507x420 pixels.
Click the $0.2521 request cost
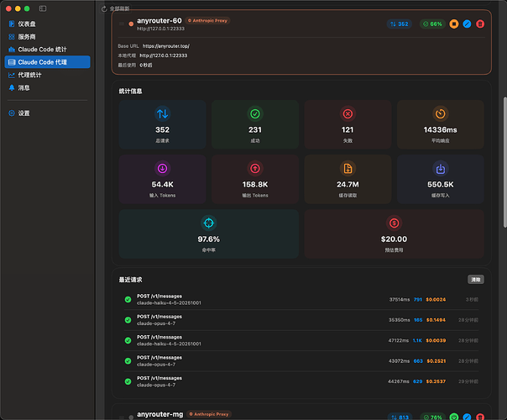pos(436,361)
